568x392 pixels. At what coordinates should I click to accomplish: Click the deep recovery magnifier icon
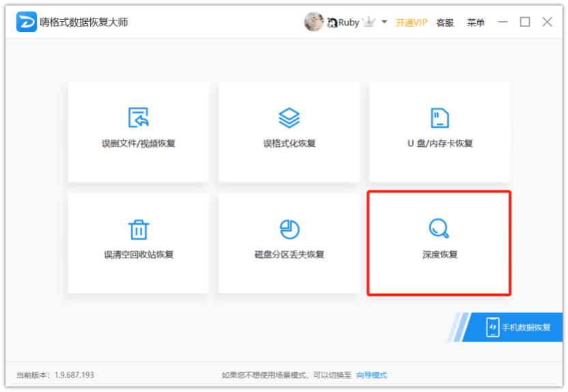[x=439, y=228]
